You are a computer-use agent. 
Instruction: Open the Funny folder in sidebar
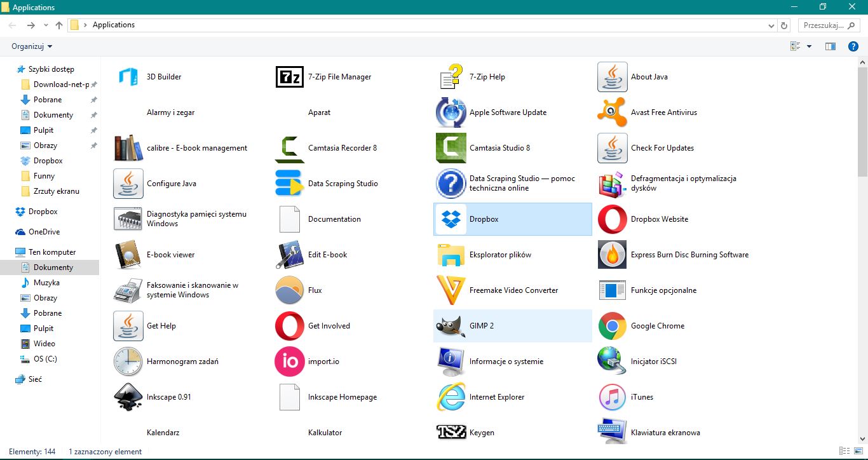[x=44, y=176]
